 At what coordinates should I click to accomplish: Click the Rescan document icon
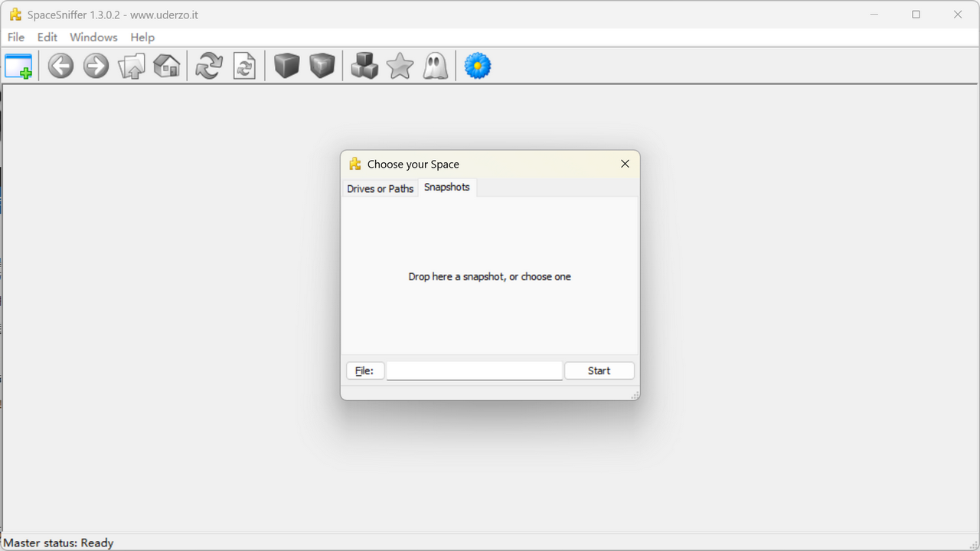[244, 66]
